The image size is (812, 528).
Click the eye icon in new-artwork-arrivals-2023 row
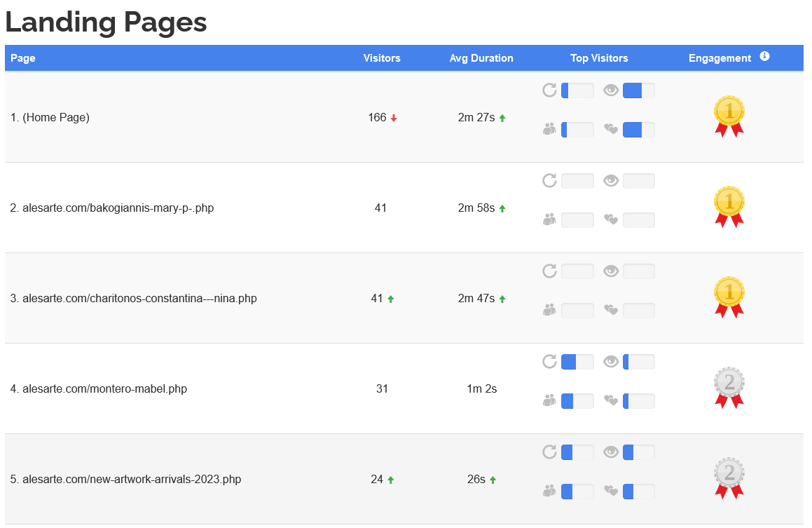(x=611, y=452)
